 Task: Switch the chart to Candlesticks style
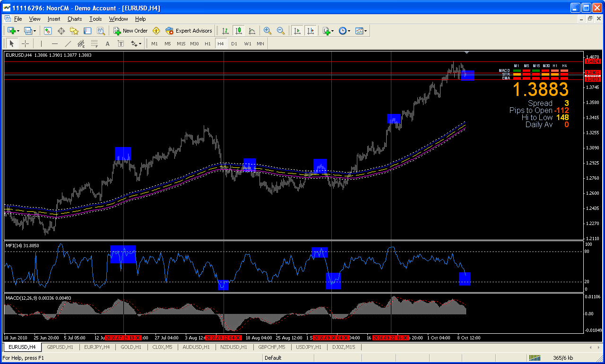(239, 31)
